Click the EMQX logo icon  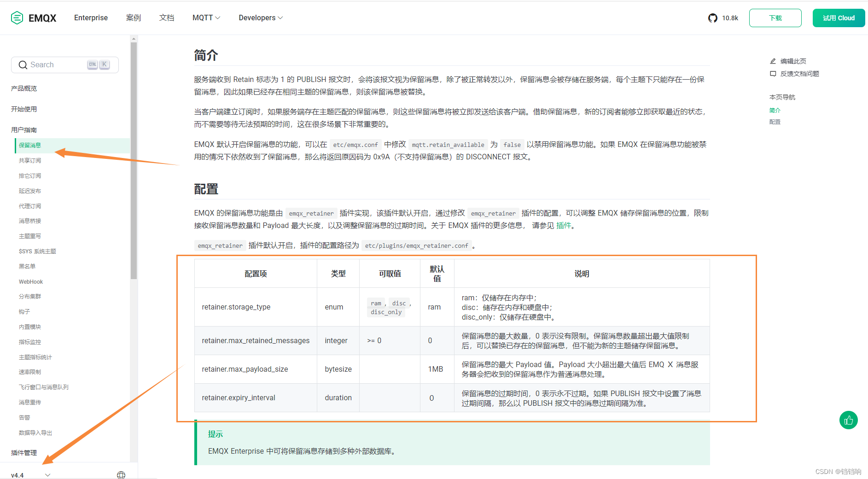click(17, 18)
